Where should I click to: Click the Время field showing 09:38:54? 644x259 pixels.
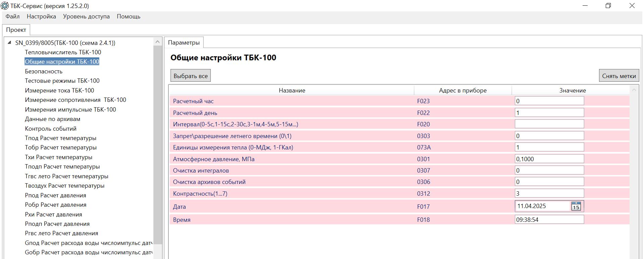pos(549,219)
